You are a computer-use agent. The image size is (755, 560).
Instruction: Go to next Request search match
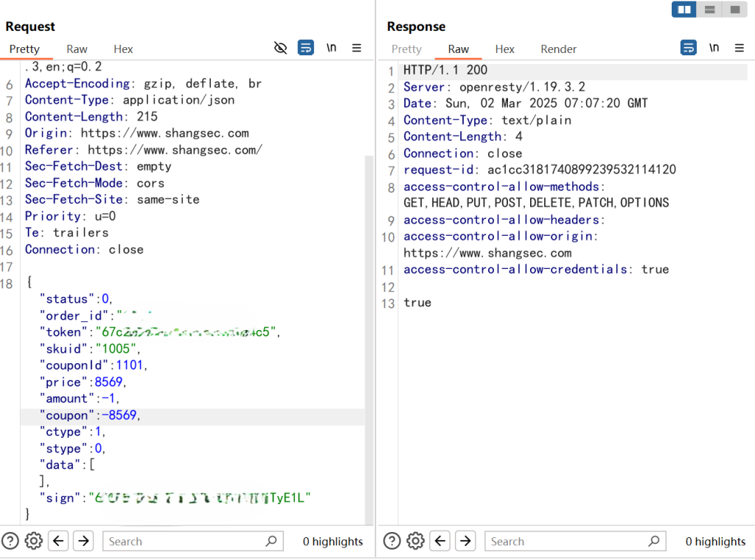pos(83,541)
